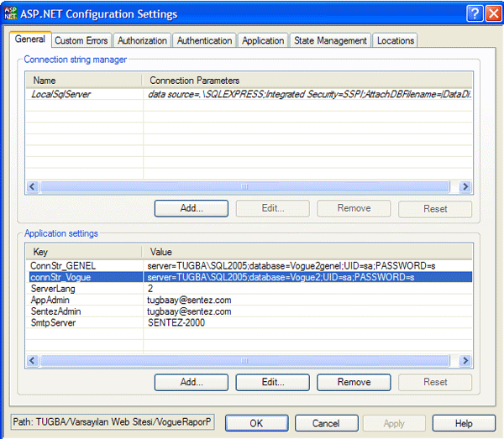Close the ASP.NET Configuration Settings dialog
The image size is (504, 439).
tap(494, 13)
